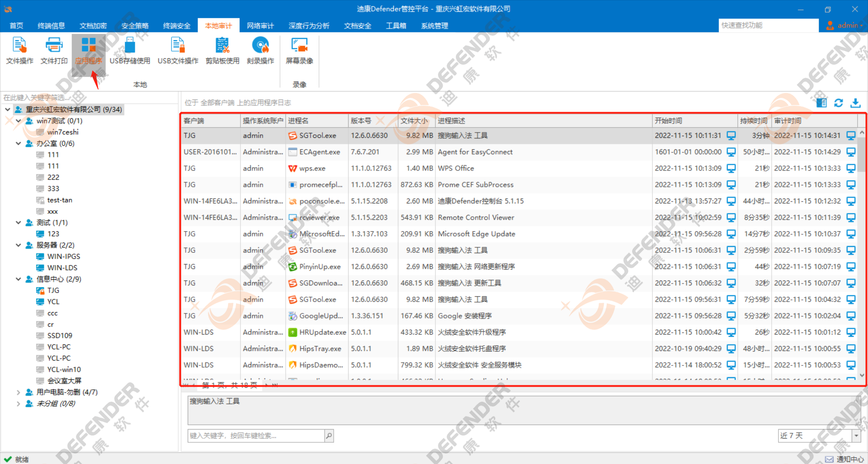The width and height of the screenshot is (868, 464).
Task: Select win7ceshi client in tree
Action: [x=63, y=132]
